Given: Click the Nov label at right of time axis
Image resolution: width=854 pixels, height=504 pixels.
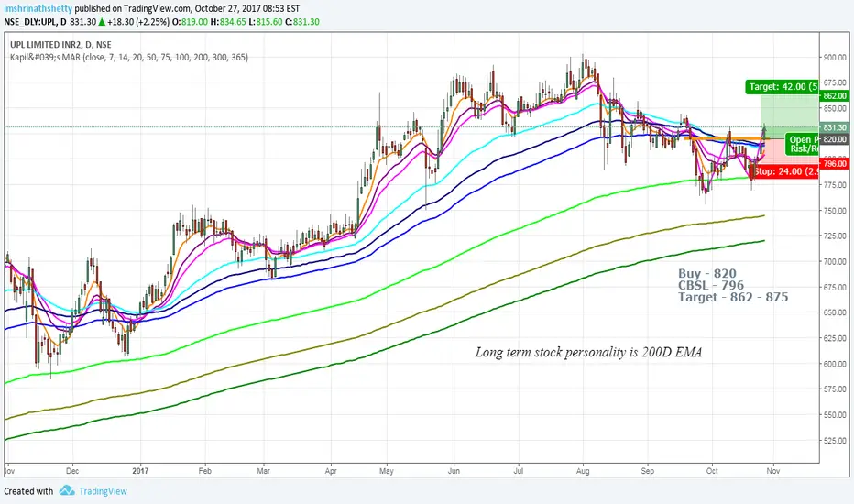Looking at the screenshot, I should pos(772,471).
